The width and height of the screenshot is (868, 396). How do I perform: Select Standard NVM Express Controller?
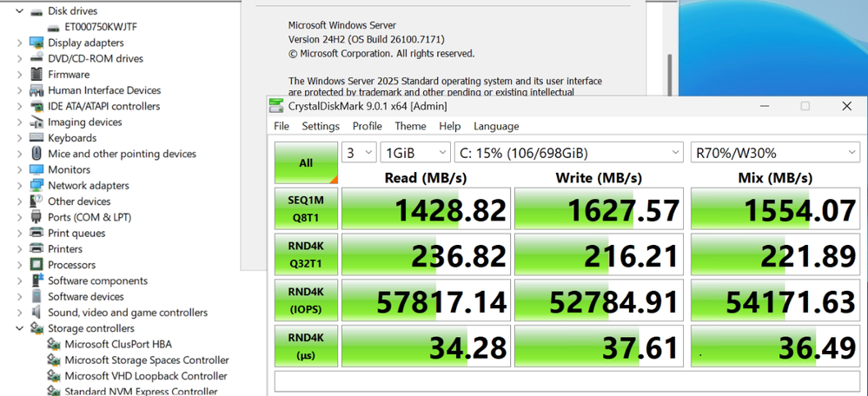pos(141,392)
